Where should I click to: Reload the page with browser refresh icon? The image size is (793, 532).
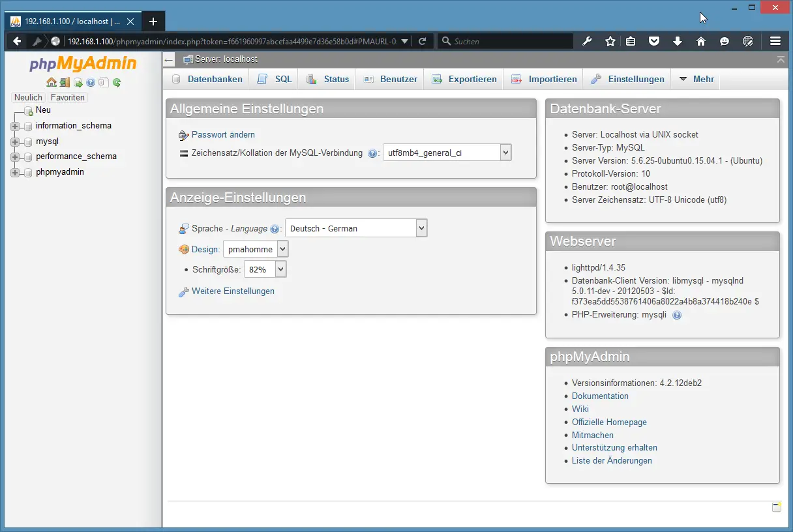(x=422, y=41)
